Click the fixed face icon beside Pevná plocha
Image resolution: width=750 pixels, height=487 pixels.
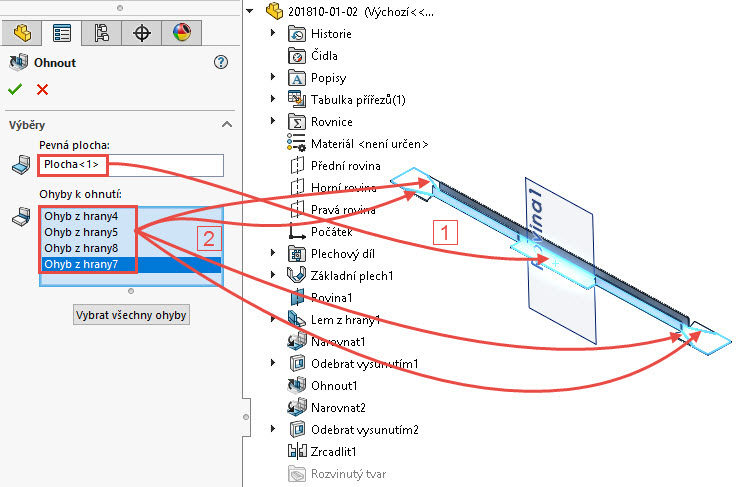click(x=21, y=165)
